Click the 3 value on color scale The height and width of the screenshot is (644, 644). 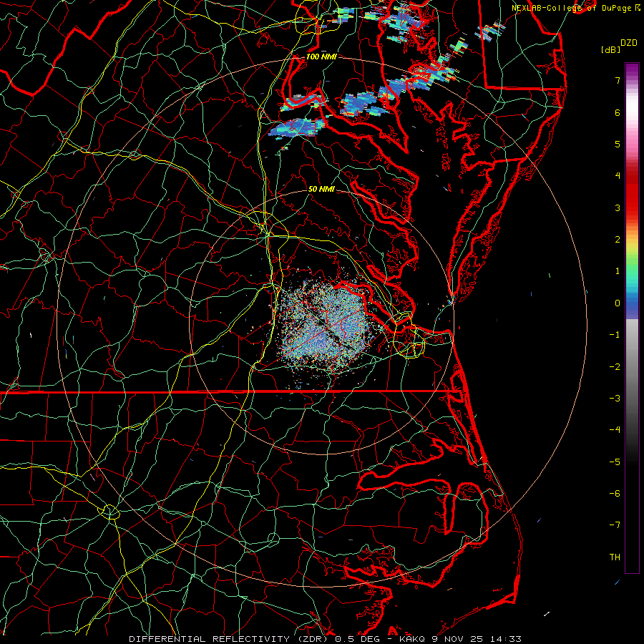[618, 208]
